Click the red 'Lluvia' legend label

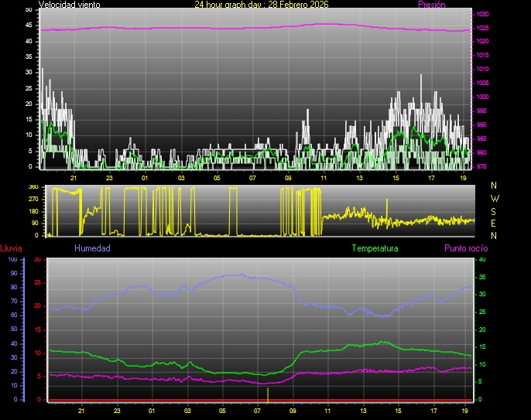(11, 248)
